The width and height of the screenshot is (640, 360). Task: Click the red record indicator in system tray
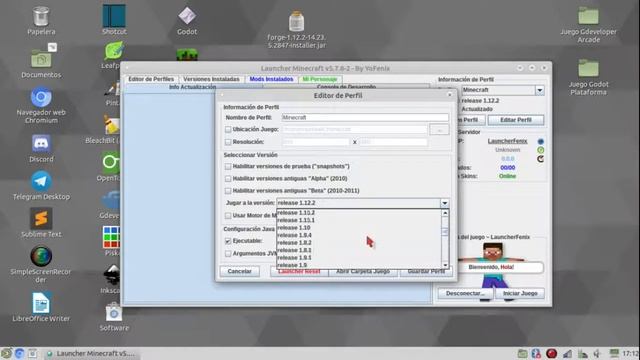[551, 353]
